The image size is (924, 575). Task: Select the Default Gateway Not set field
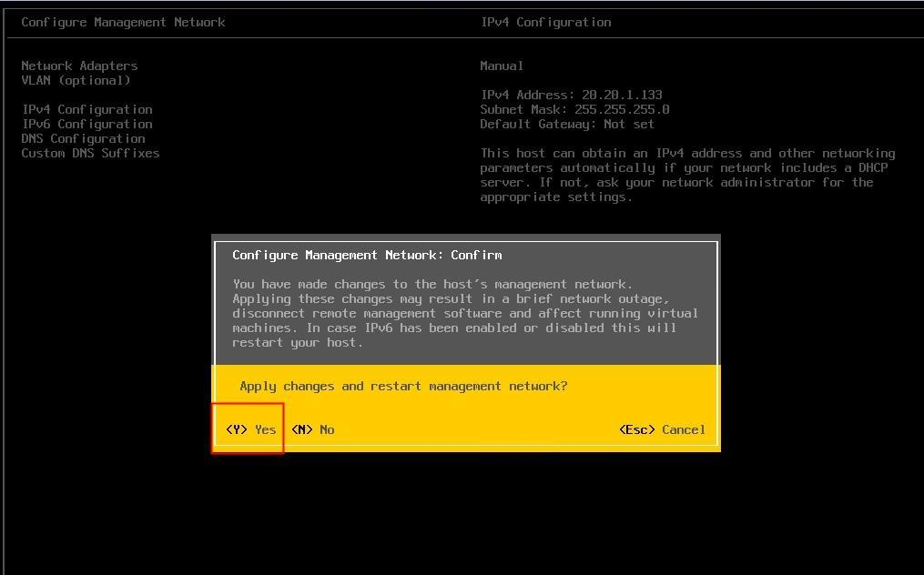click(x=564, y=124)
